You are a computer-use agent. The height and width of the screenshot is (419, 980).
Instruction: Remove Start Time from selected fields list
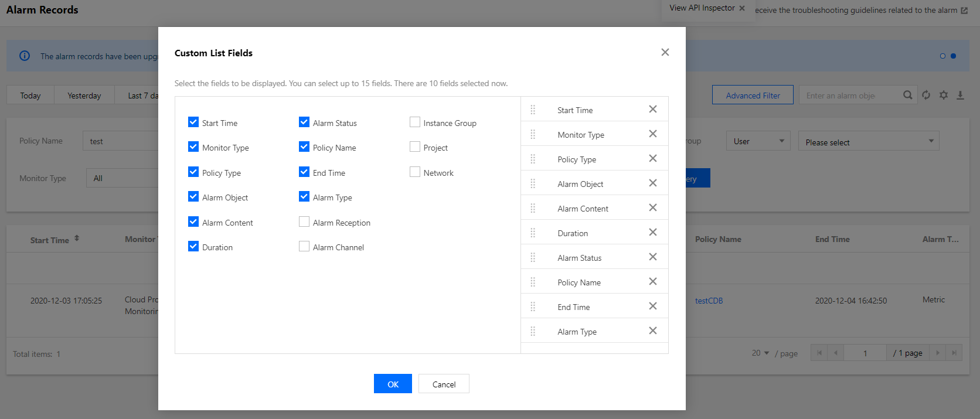point(652,110)
